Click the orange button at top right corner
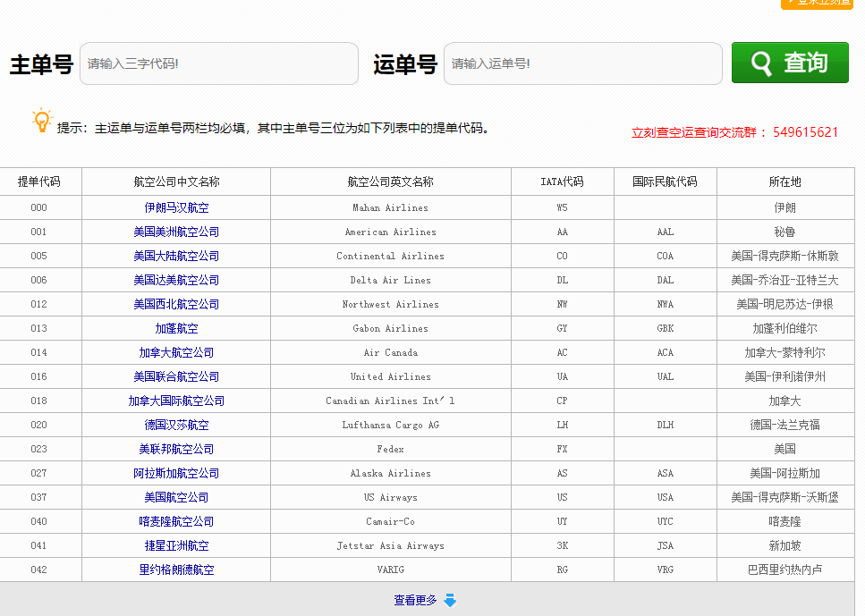865x616 pixels. (x=817, y=4)
